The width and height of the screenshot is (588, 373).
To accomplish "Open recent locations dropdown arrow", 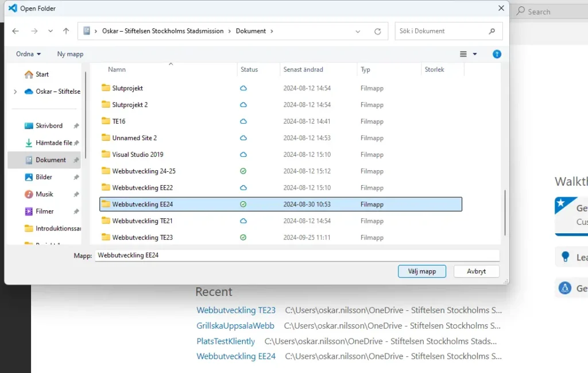I will 51,31.
